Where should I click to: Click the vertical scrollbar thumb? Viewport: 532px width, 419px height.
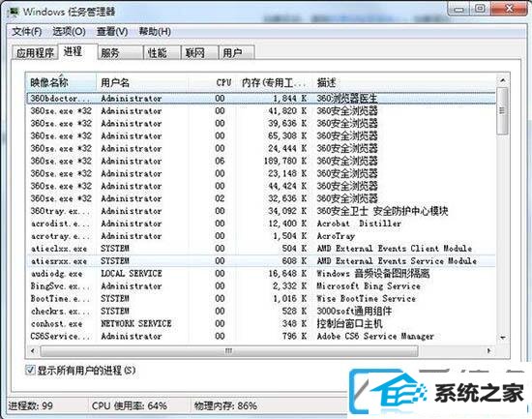pyautogui.click(x=502, y=110)
